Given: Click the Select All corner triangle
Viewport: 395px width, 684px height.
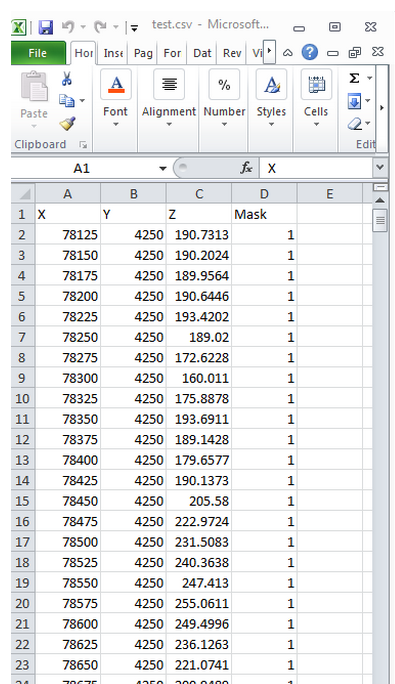Looking at the screenshot, I should pos(23,194).
